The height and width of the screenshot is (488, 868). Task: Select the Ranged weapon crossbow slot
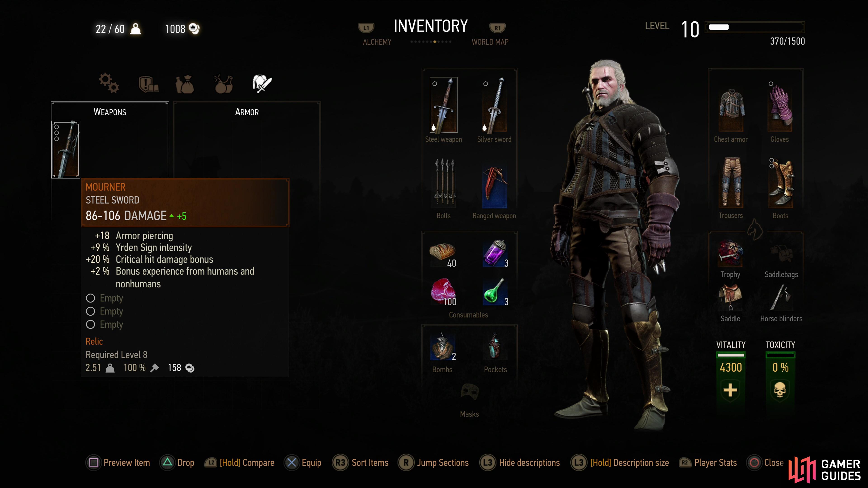click(x=494, y=187)
